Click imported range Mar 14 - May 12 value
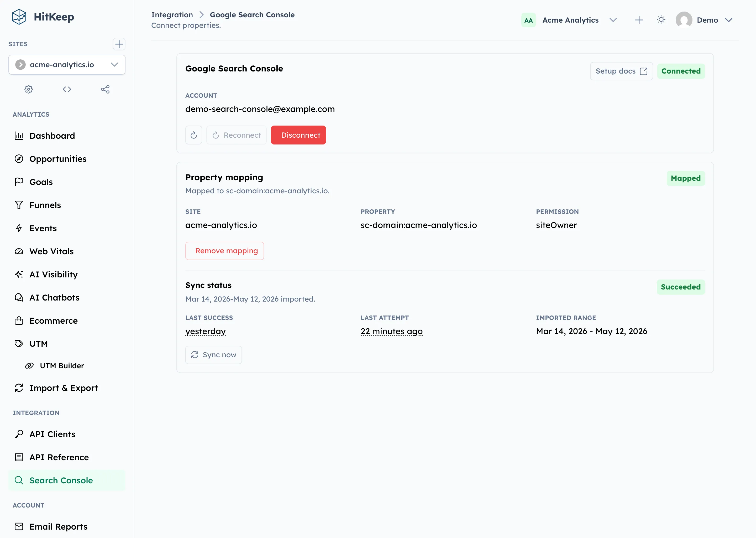756x538 pixels. pos(591,331)
